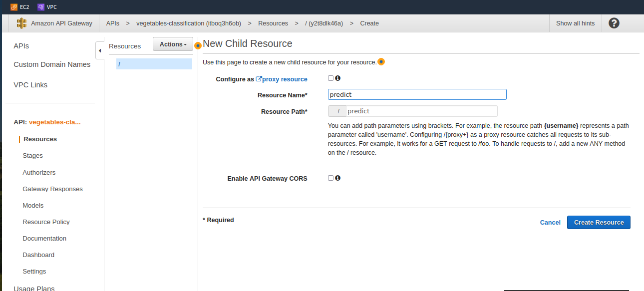Click the info icon beside proxy resource checkbox
644x291 pixels.
(x=338, y=78)
